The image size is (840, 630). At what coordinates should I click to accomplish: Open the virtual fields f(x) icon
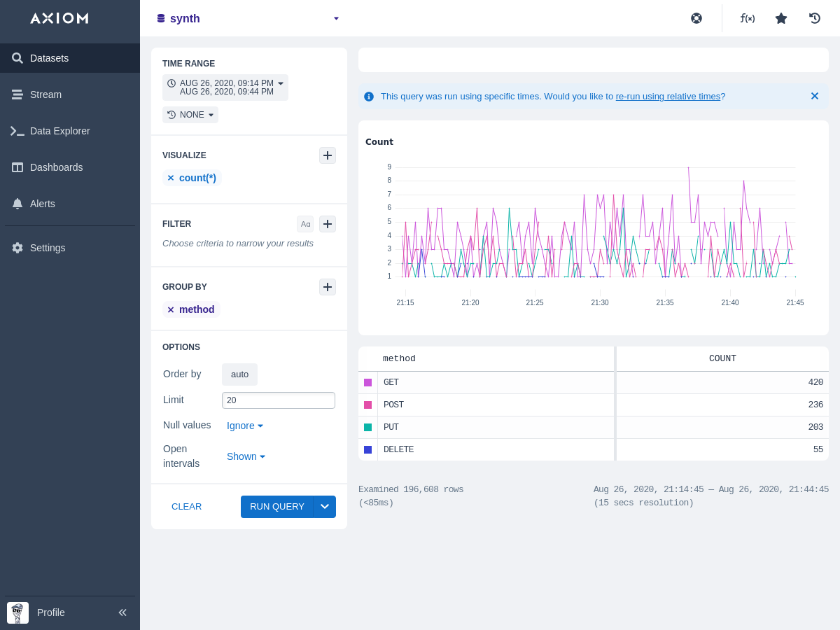[x=748, y=18]
